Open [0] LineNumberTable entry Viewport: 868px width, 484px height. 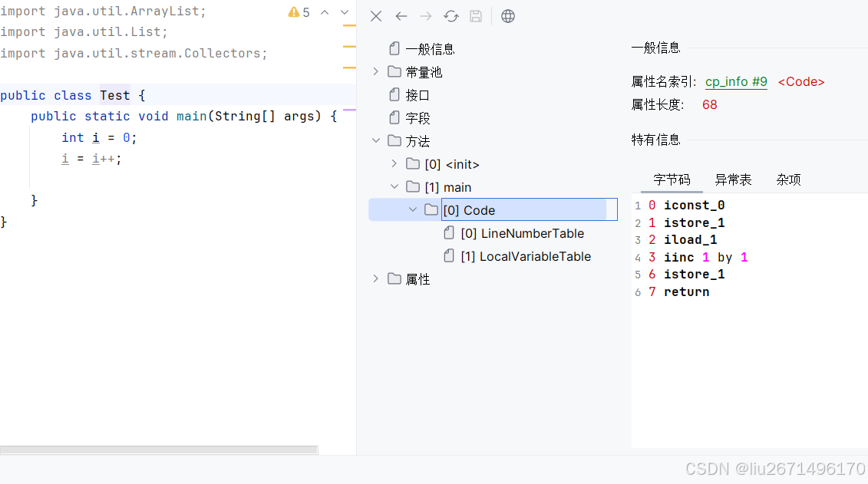522,233
